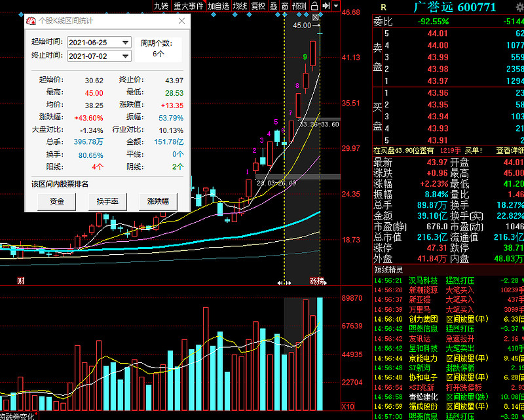This screenshot has height=420, width=524.
Task: Click sell level 5 price 44.01
Action: point(438,33)
